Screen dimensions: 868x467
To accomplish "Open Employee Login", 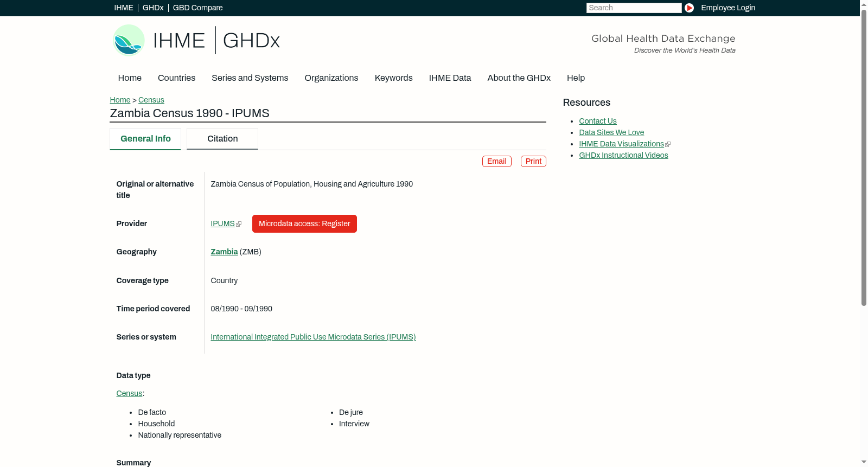I will pyautogui.click(x=728, y=8).
